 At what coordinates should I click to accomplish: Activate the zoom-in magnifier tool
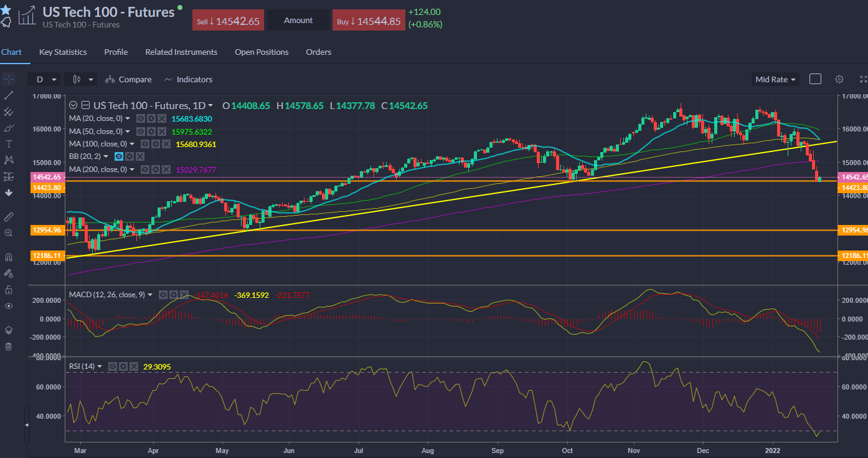[x=9, y=232]
